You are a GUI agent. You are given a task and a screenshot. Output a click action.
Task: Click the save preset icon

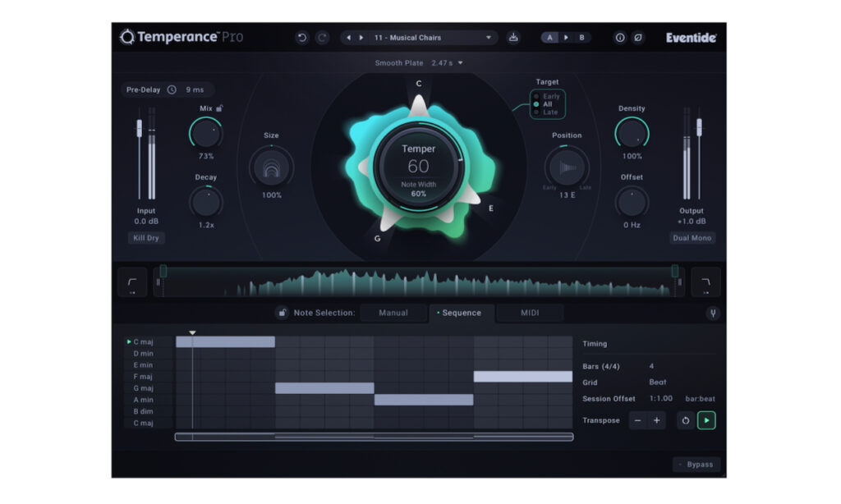pos(513,38)
